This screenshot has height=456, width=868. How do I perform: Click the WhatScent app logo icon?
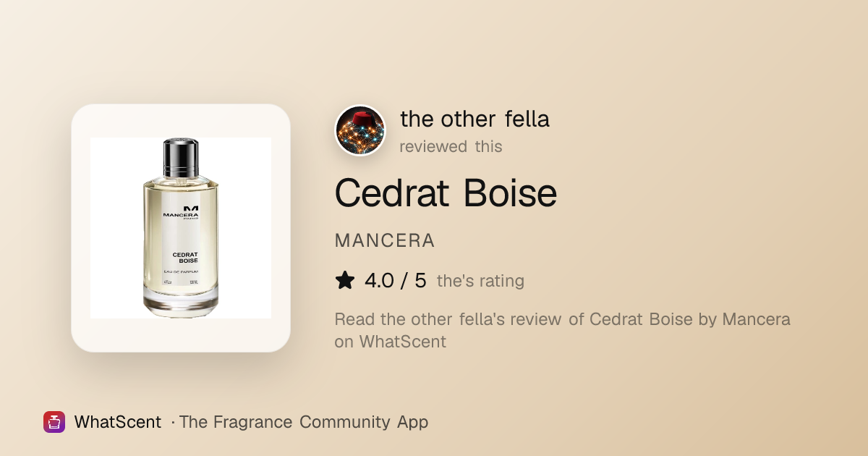[x=54, y=422]
